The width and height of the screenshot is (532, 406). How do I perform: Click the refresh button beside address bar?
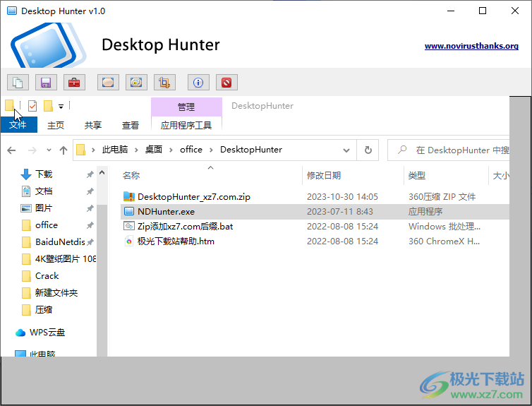click(x=368, y=150)
